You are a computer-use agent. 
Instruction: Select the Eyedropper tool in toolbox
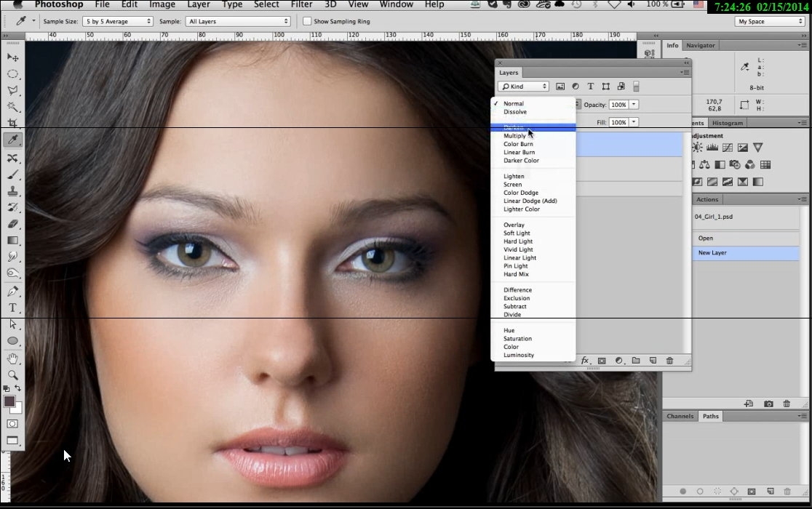pos(12,140)
